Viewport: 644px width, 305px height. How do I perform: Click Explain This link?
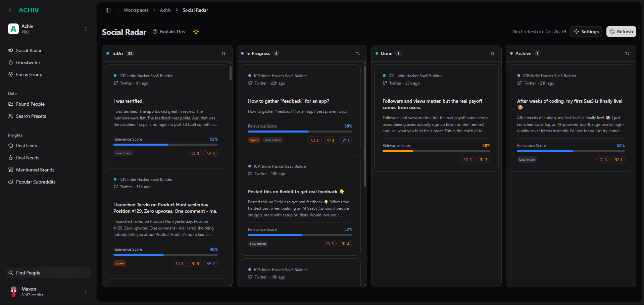[x=169, y=32]
